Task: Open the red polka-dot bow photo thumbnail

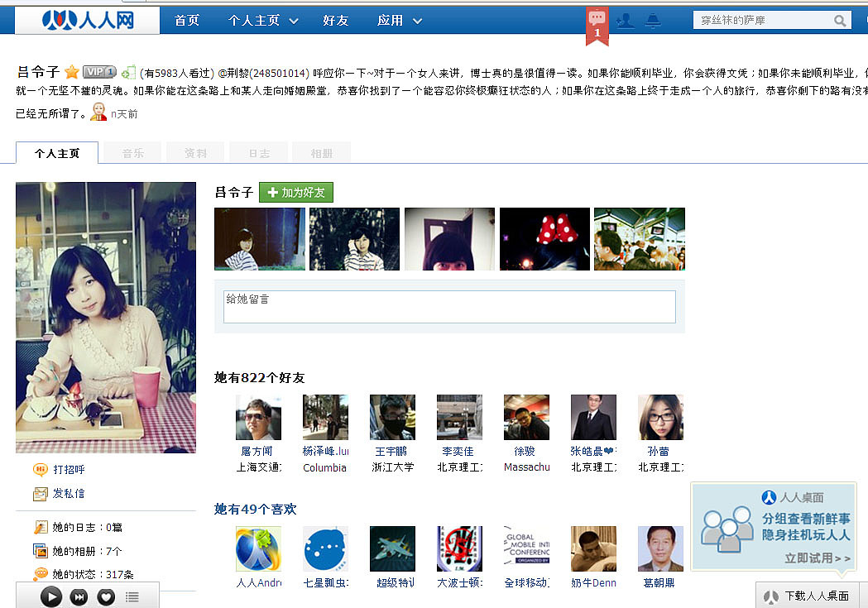Action: click(544, 239)
